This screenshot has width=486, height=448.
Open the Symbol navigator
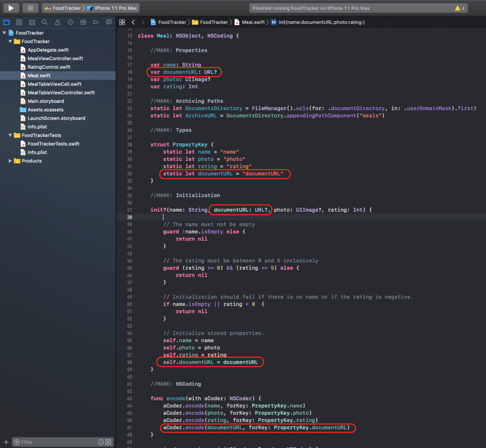[32, 22]
